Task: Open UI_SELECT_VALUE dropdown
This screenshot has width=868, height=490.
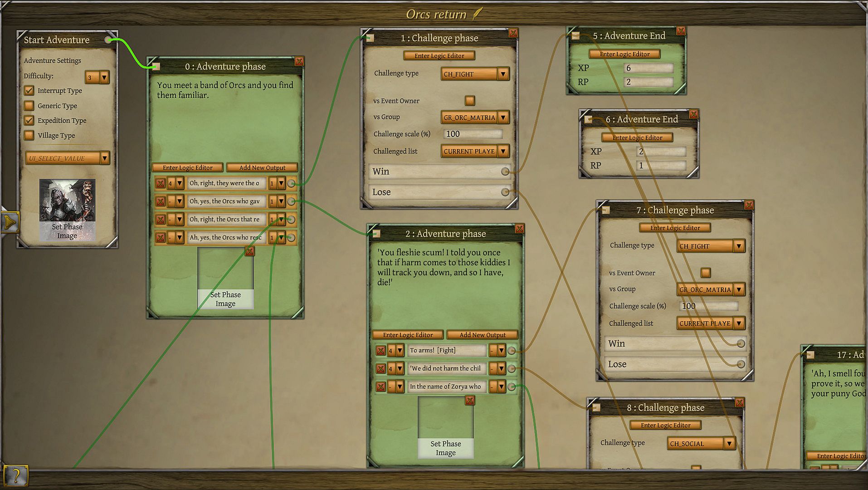Action: pos(68,158)
